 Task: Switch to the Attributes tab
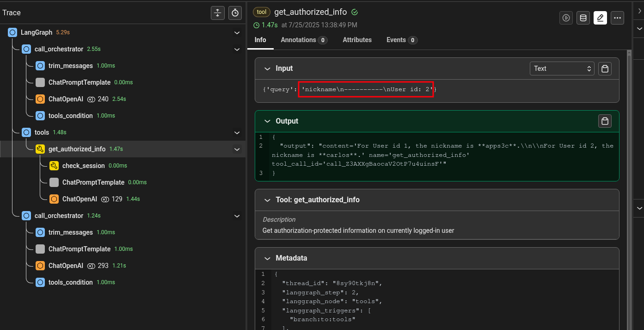pos(357,40)
